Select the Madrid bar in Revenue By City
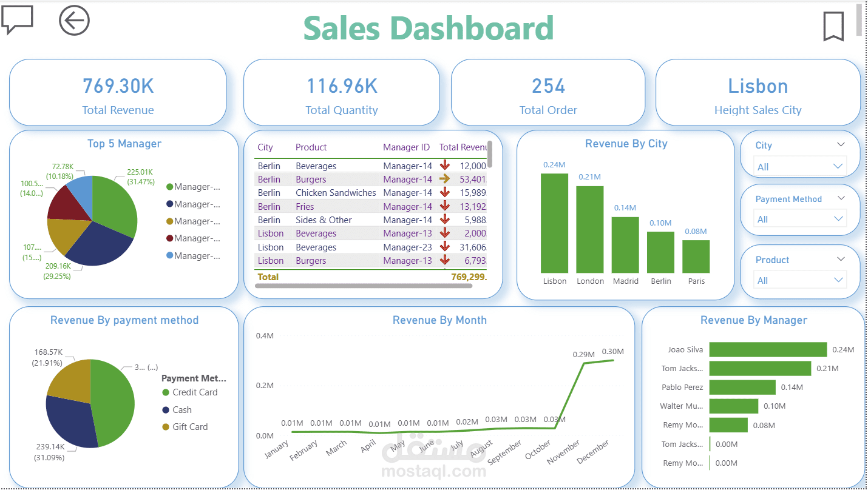Screen dimensions: 868x490 [x=625, y=245]
